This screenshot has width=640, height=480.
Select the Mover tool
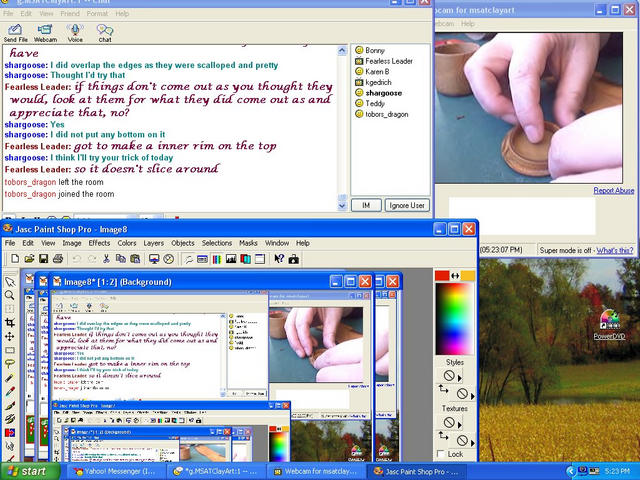[x=10, y=337]
